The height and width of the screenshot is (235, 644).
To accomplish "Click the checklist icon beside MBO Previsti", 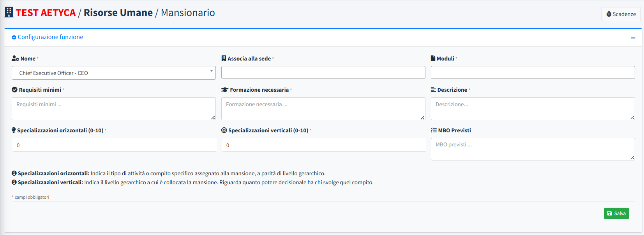I will click(434, 130).
